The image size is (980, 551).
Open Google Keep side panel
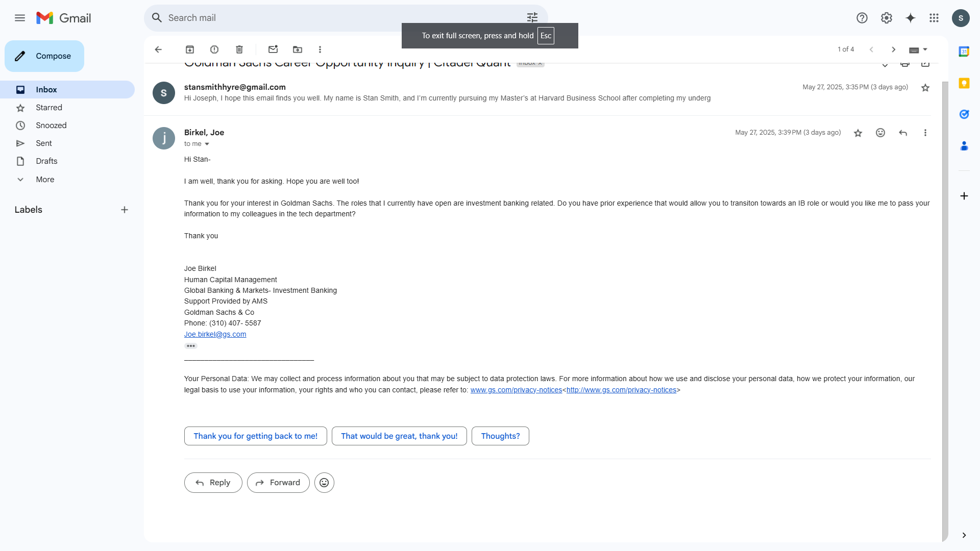click(964, 83)
